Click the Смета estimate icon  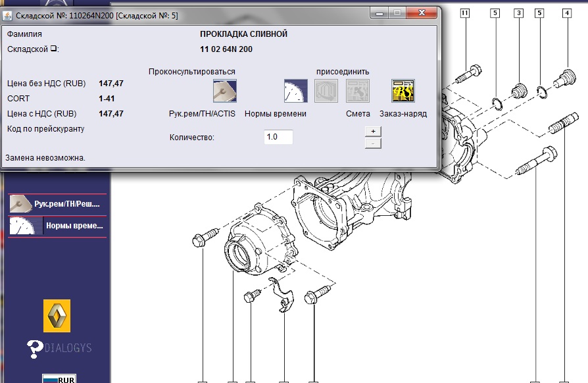pyautogui.click(x=358, y=91)
